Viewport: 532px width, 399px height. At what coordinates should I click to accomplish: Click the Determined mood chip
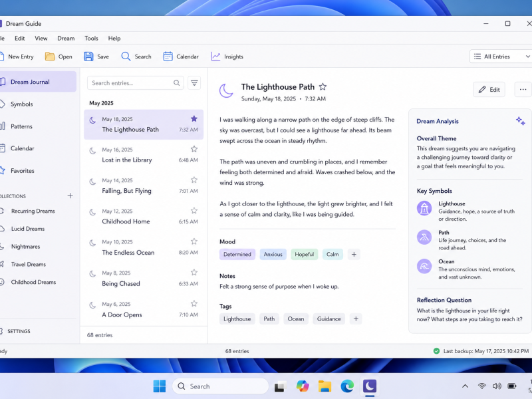point(237,254)
